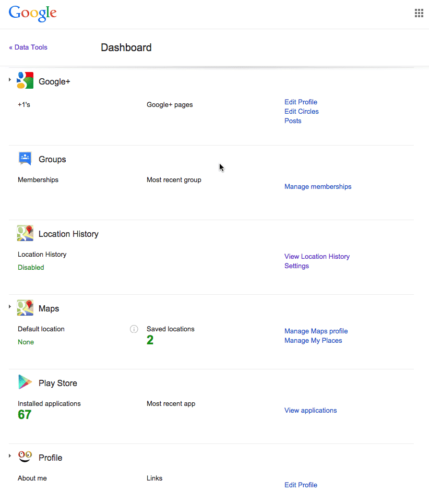
Task: Expand the Google+ section arrow
Action: 10,79
